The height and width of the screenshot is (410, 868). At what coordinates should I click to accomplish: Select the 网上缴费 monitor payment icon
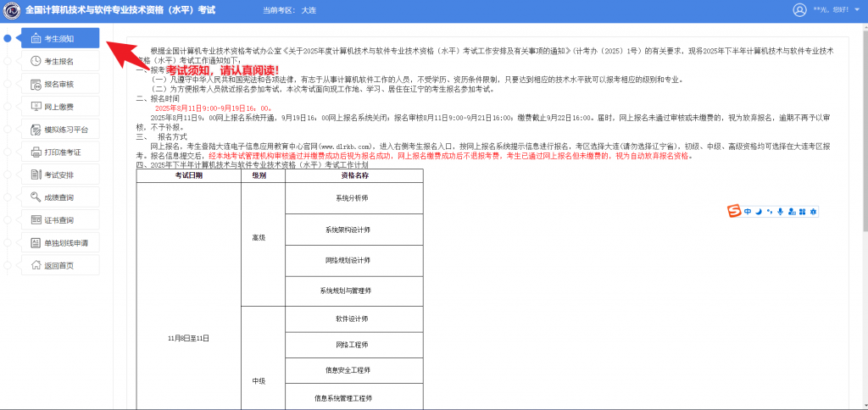point(36,107)
